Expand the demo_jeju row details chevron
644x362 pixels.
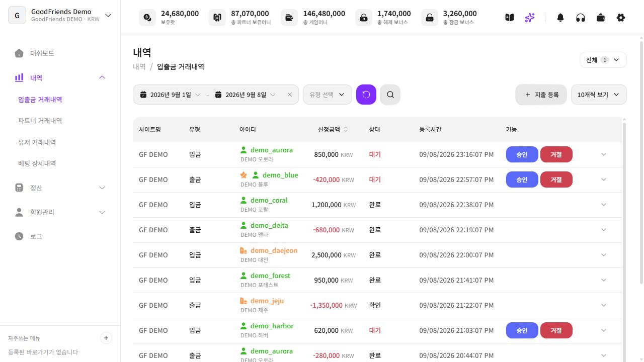click(x=604, y=305)
